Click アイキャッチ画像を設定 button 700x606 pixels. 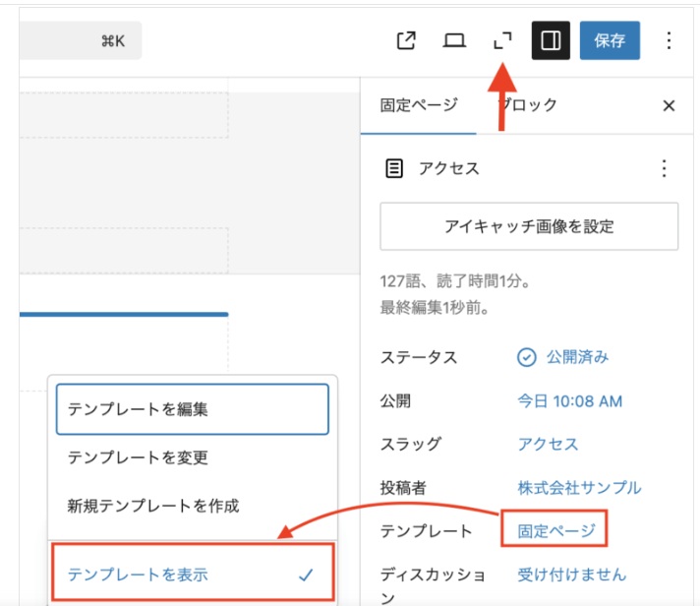[x=529, y=226]
